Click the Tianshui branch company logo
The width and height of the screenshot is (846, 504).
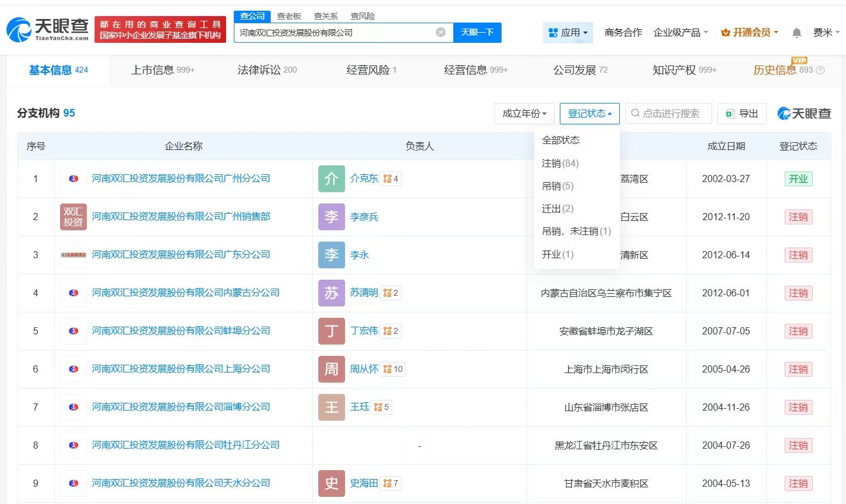pyautogui.click(x=73, y=483)
